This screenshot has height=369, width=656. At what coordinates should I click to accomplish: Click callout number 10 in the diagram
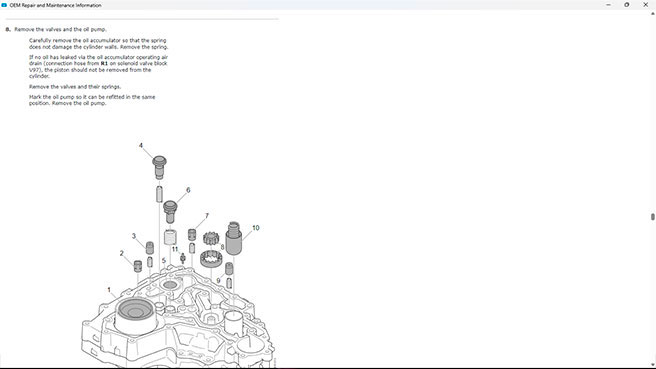coord(256,228)
